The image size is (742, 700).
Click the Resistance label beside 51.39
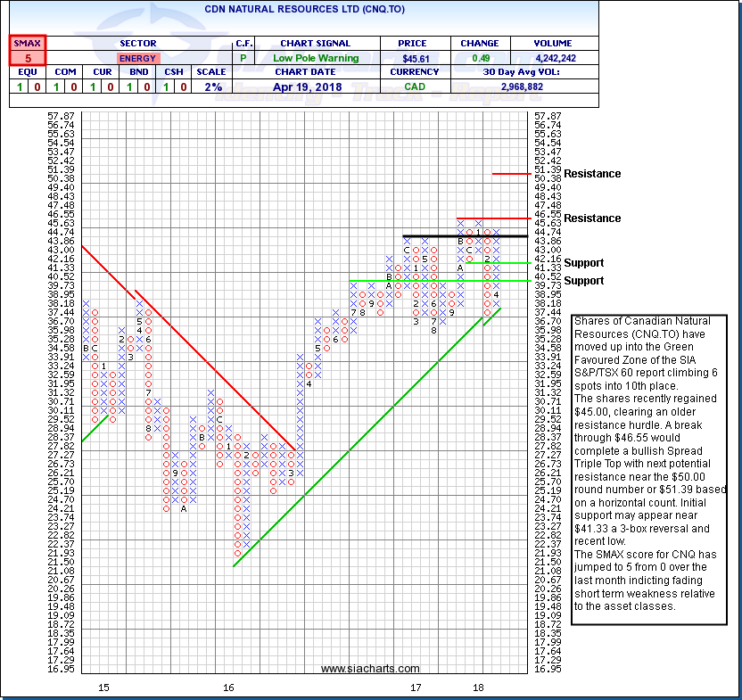coord(592,174)
